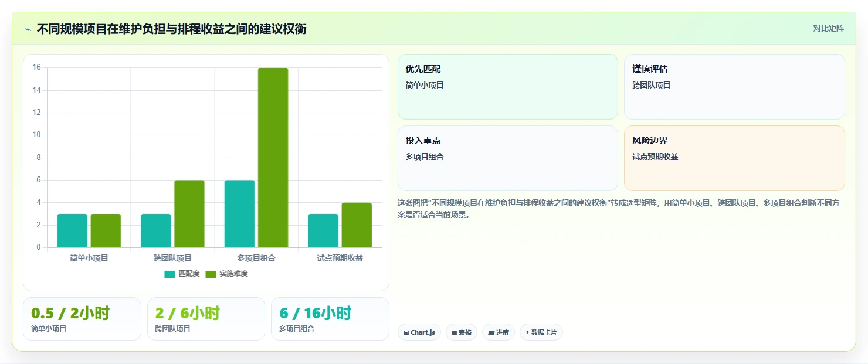Open the 优先匹配 card
The image size is (868, 364).
(x=508, y=87)
